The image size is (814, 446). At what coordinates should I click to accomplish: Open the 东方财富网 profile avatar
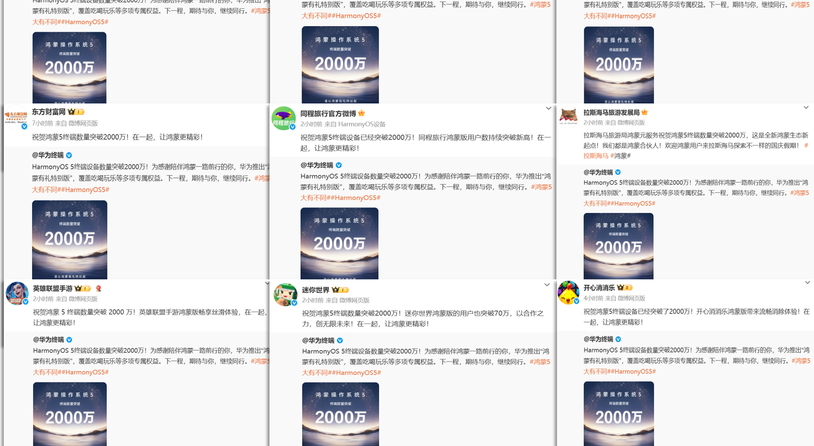15,118
